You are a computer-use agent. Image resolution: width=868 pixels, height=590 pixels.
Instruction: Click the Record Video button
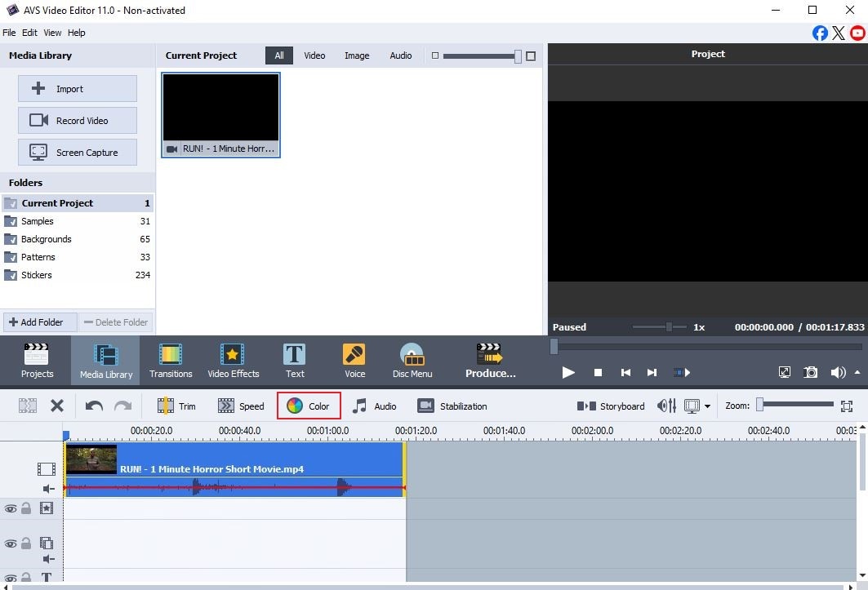[78, 120]
